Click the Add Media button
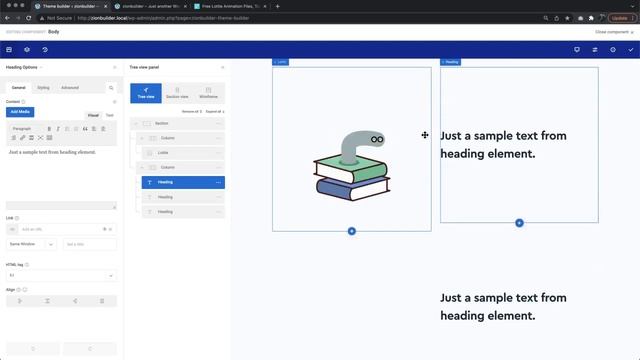The image size is (640, 360). tap(20, 112)
